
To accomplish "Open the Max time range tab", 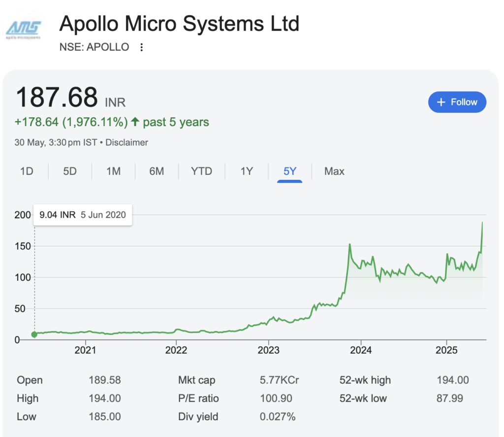I will [x=334, y=171].
